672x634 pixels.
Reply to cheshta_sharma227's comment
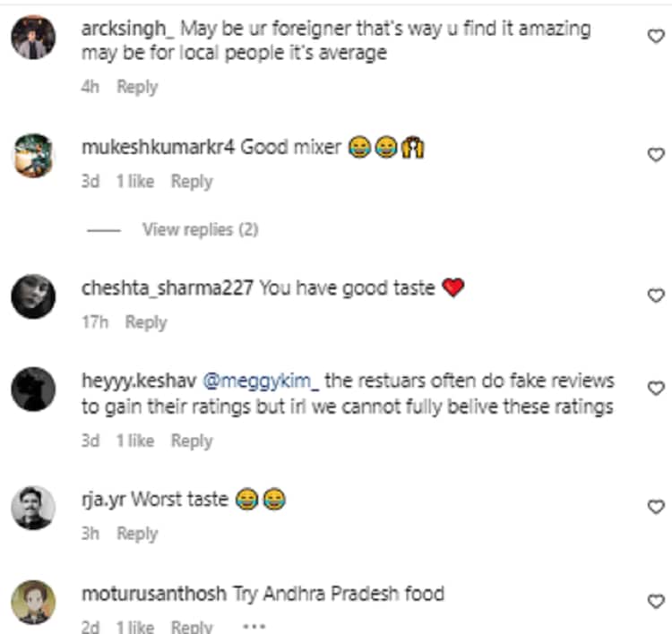click(146, 321)
